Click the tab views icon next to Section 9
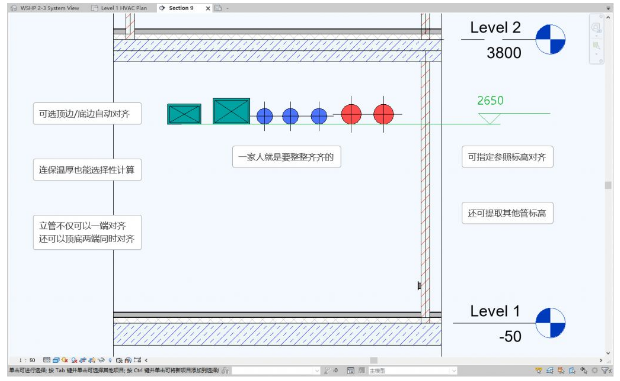This screenshot has width=620, height=381. [218, 8]
